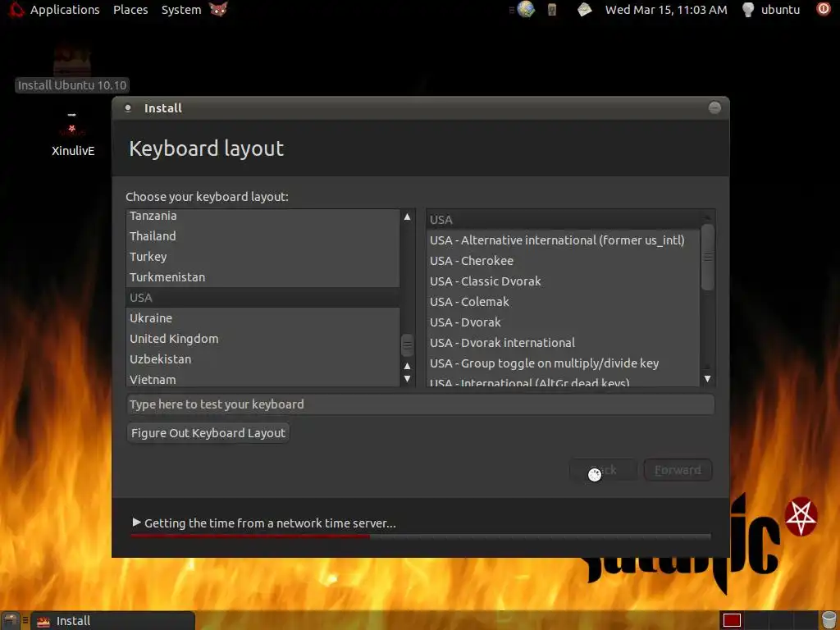Click the top up arrow of the country scrollbar

coord(407,217)
